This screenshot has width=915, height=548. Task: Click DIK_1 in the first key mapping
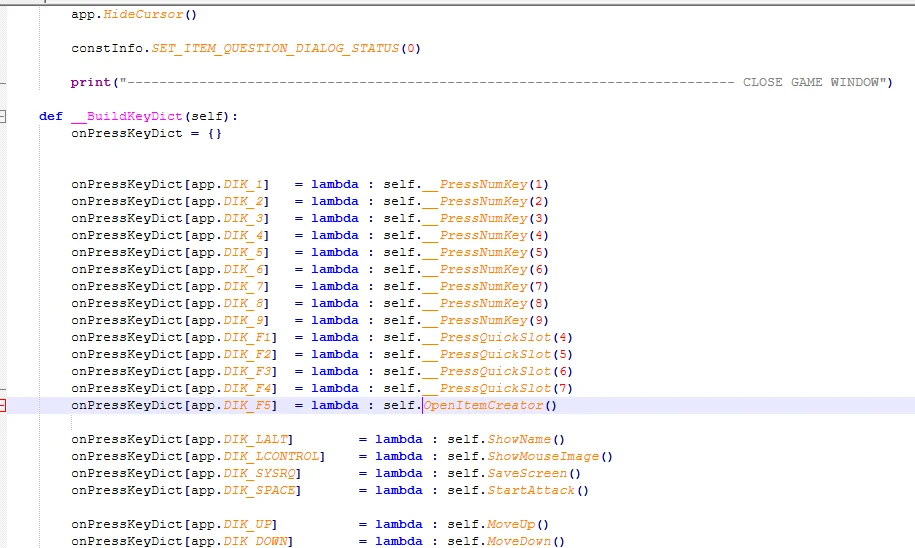(244, 184)
